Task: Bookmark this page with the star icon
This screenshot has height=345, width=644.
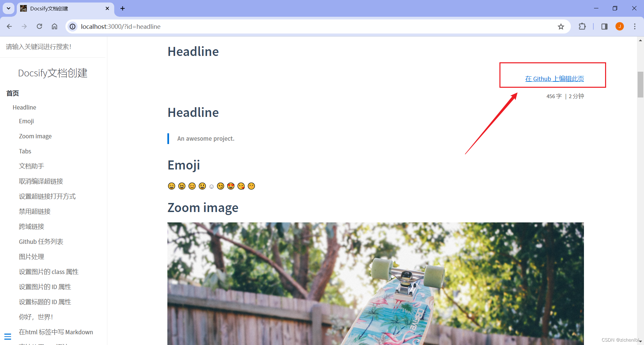Action: pyautogui.click(x=561, y=26)
